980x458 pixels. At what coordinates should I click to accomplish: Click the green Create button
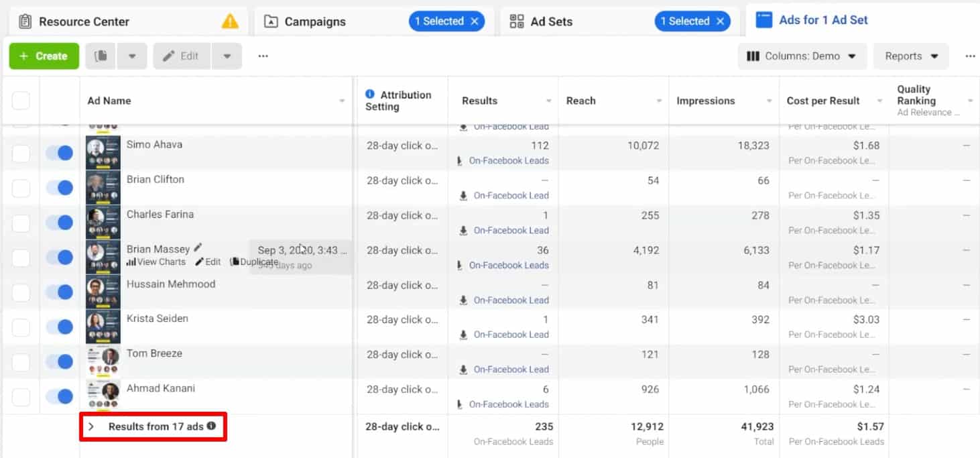coord(44,56)
